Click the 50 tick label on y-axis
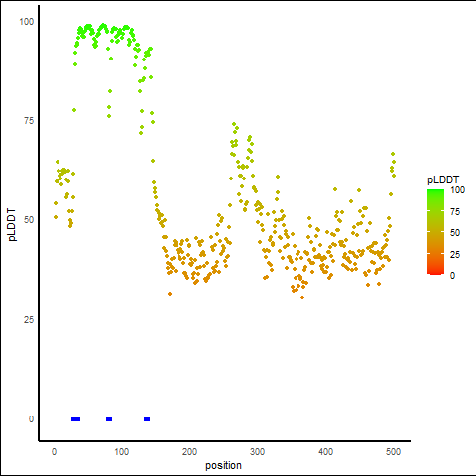The height and width of the screenshot is (476, 476). [29, 220]
